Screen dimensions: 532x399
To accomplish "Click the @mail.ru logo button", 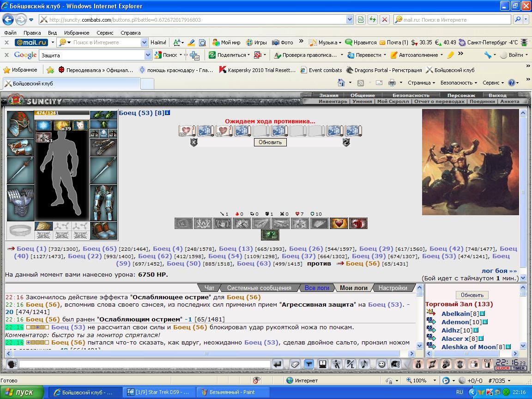I will click(x=31, y=42).
